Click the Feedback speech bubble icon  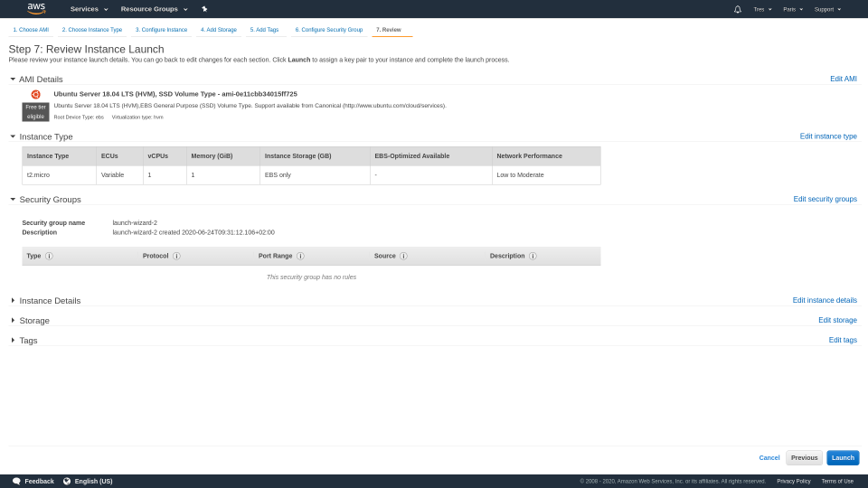coord(16,482)
